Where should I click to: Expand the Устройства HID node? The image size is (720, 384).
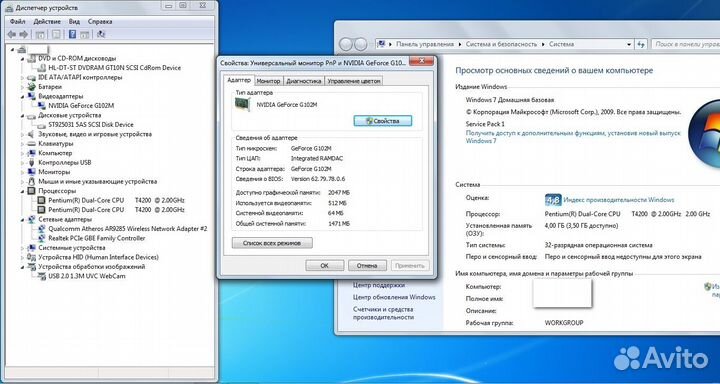pyautogui.click(x=22, y=257)
